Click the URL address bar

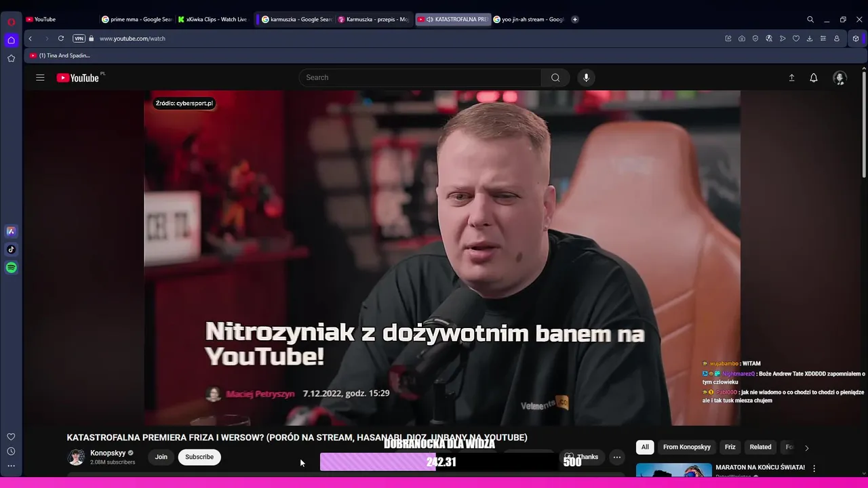tap(407, 39)
